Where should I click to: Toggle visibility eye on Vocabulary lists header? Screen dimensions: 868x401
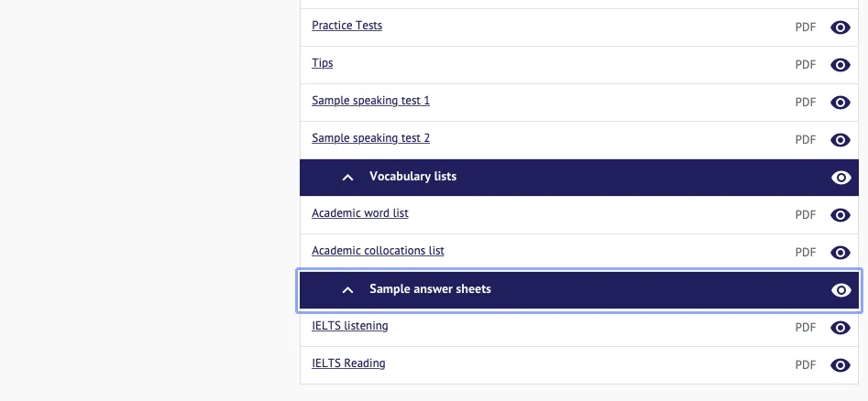840,178
